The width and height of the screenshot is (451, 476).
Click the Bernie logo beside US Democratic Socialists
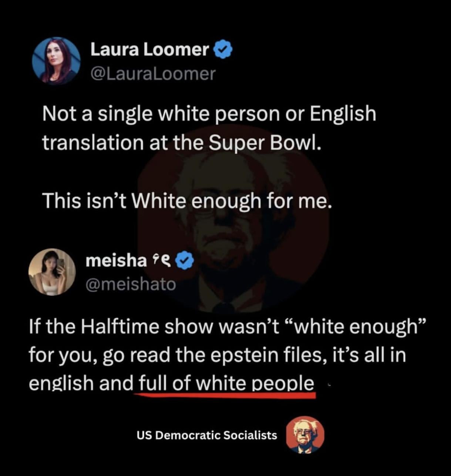click(305, 435)
